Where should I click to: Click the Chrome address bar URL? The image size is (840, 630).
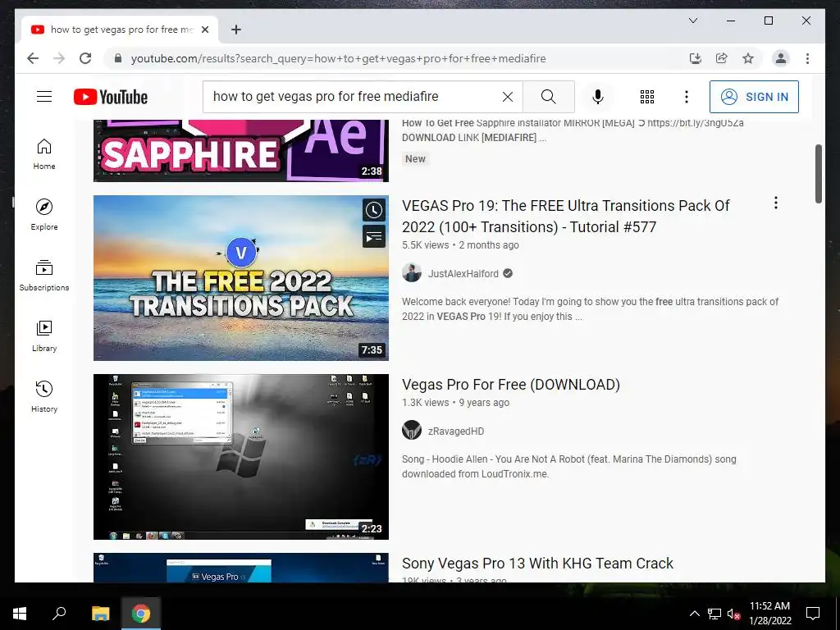tap(339, 58)
